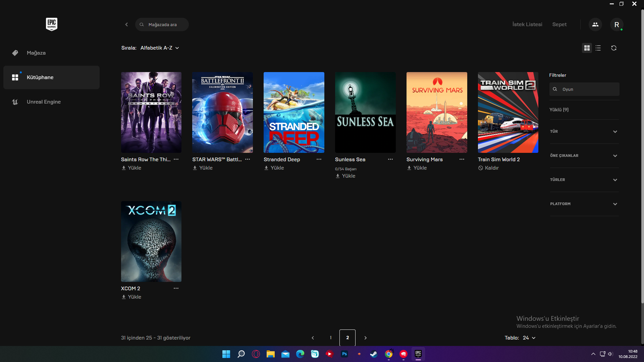Open Train Sim World 2 cover art
Image resolution: width=644 pixels, height=362 pixels.
point(508,112)
